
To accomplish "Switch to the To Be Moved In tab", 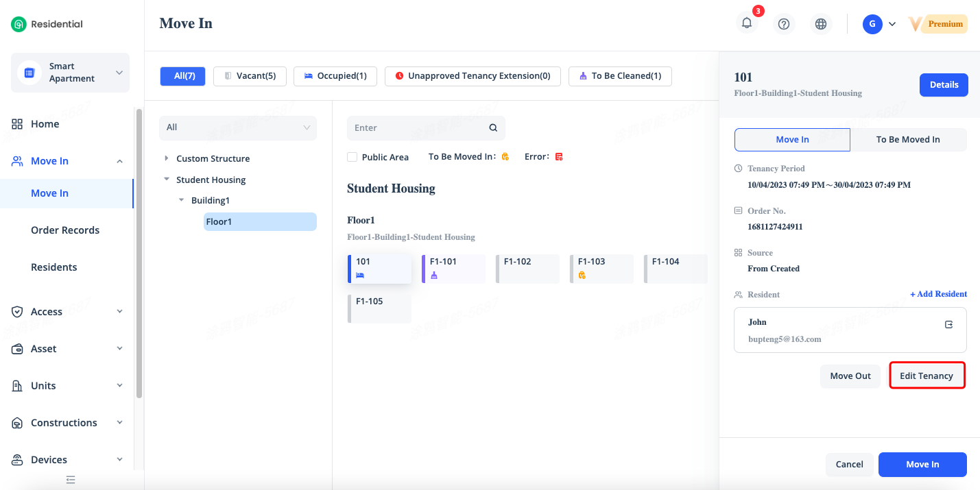I will (908, 140).
